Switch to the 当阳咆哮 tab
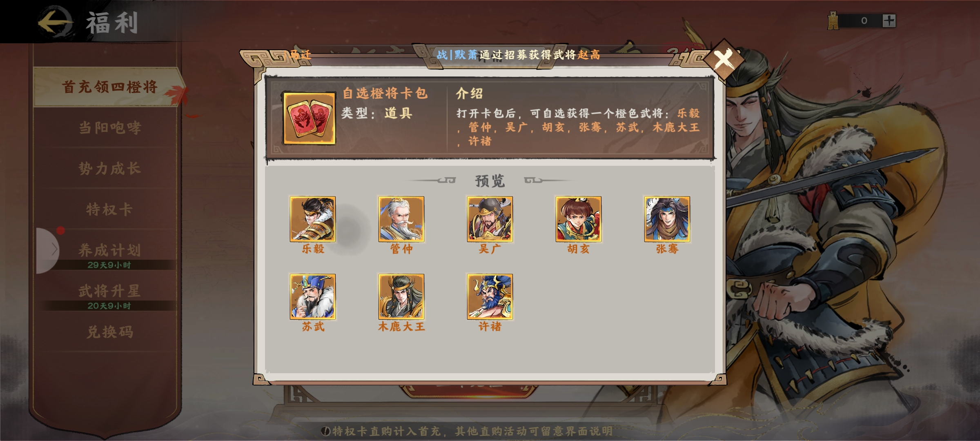 (x=109, y=128)
